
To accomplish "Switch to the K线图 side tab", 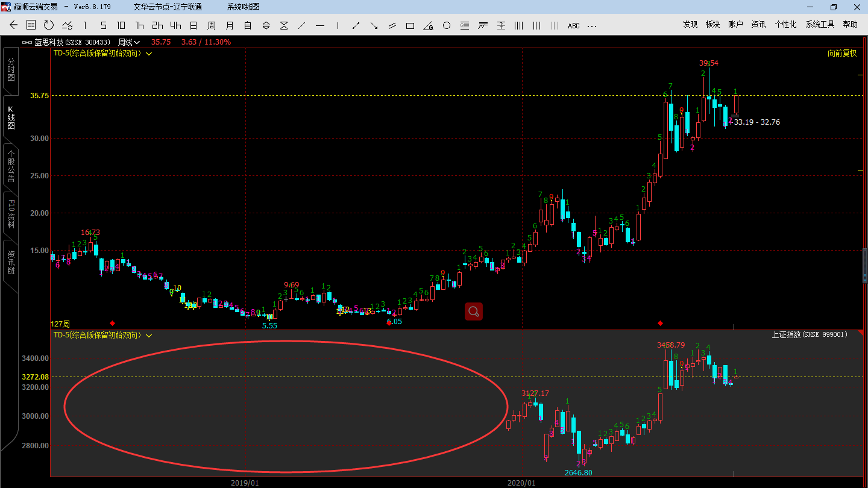I will pos(11,118).
